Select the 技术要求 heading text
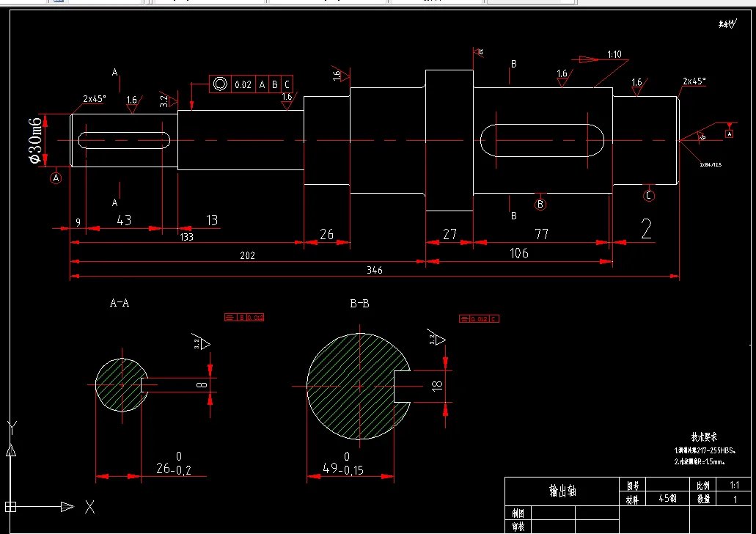This screenshot has width=756, height=534. (x=705, y=437)
